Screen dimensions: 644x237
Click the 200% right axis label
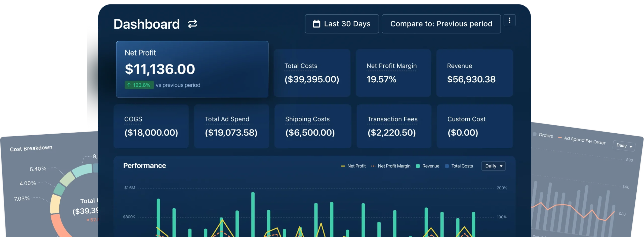[502, 188]
